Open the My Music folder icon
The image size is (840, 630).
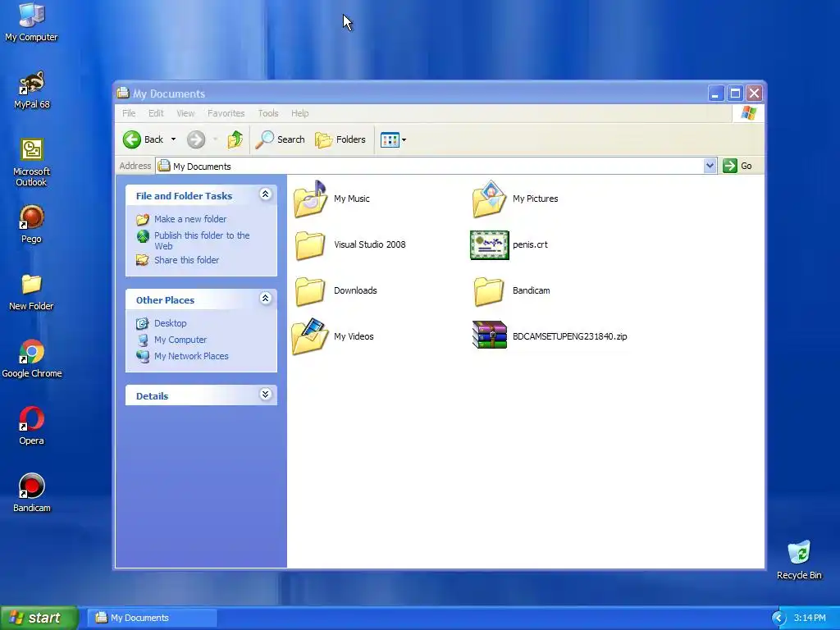click(310, 199)
